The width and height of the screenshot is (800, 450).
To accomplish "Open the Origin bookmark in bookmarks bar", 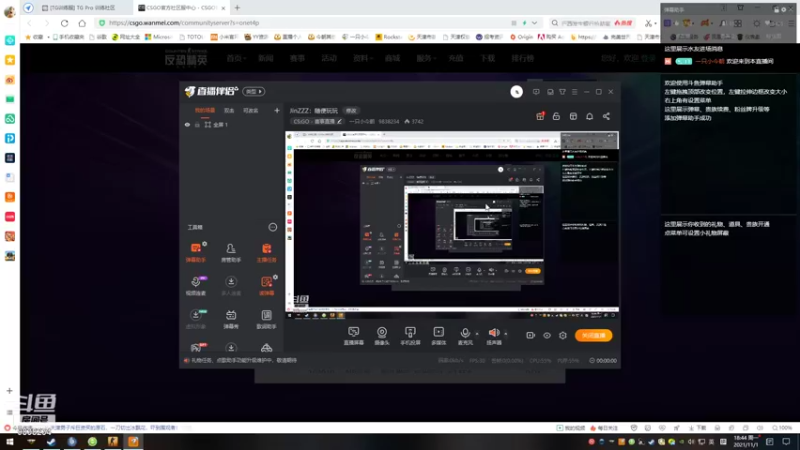I will (x=522, y=37).
